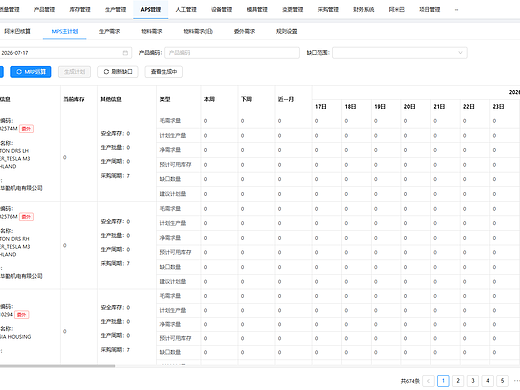Screen dimensions: 520x390
Task: Click the pagination more-pages ellipsis
Action: tap(516, 381)
